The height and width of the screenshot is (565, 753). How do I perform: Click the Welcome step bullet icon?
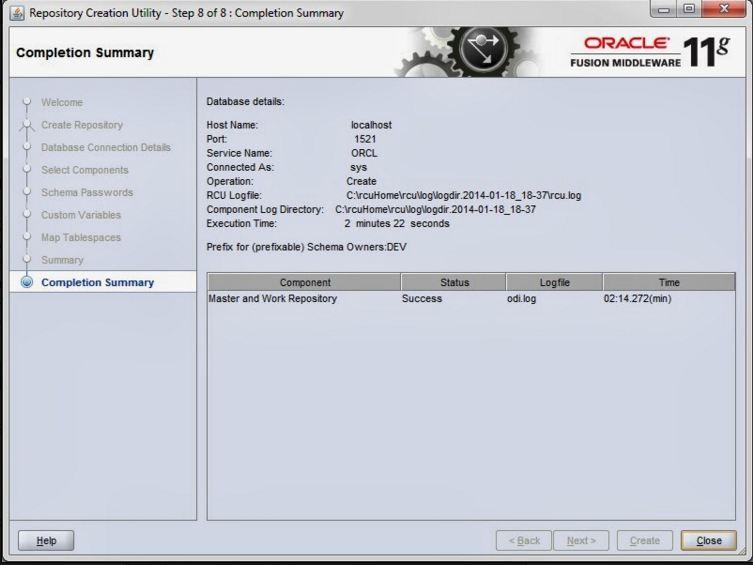pos(27,102)
